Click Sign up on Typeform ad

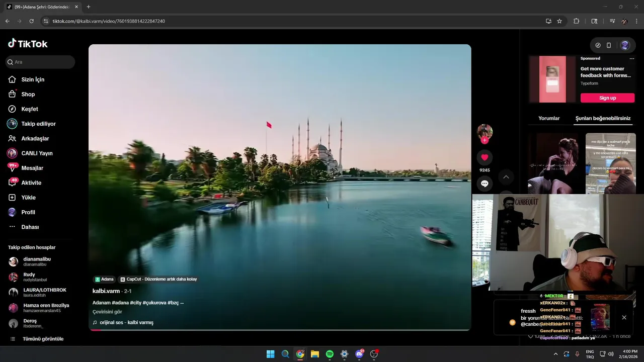(607, 98)
